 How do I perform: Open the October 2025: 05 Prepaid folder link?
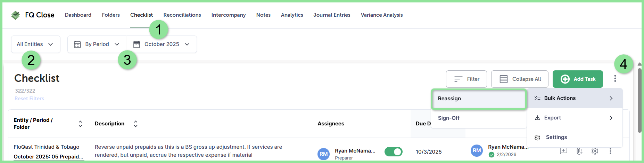(x=48, y=157)
